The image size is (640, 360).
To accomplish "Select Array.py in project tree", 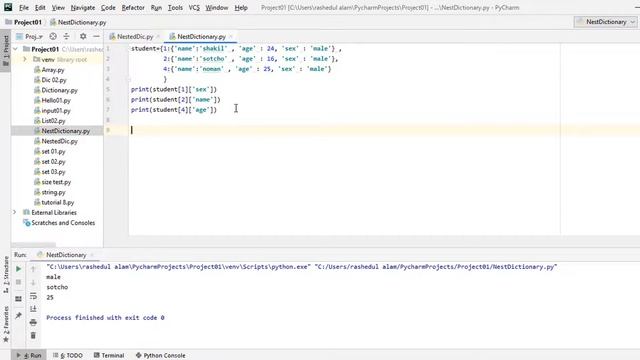I will coord(49,70).
